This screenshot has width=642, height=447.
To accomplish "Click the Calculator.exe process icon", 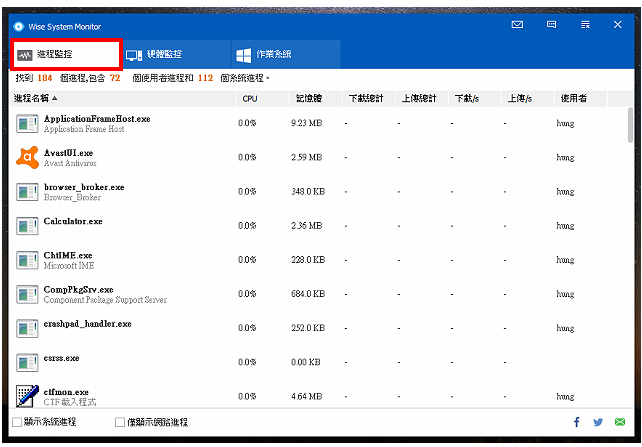I will [x=27, y=226].
